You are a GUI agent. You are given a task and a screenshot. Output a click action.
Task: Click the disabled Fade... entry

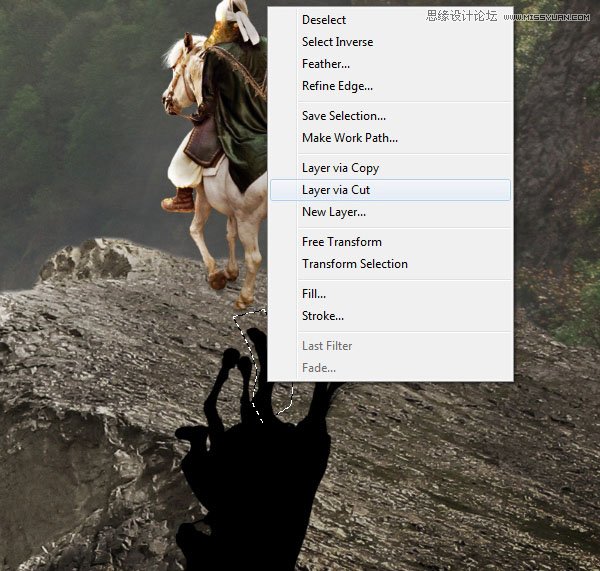(390, 368)
